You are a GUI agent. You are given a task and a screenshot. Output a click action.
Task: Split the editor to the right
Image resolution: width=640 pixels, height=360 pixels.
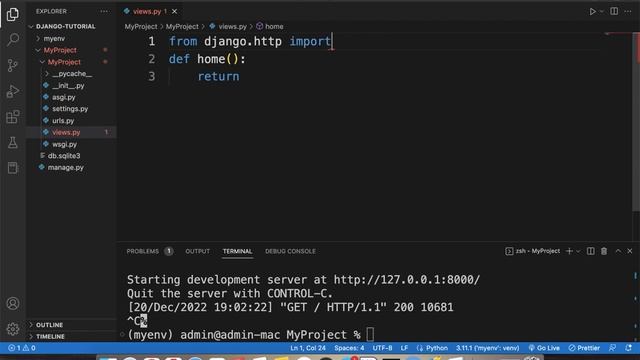pyautogui.click(x=614, y=11)
